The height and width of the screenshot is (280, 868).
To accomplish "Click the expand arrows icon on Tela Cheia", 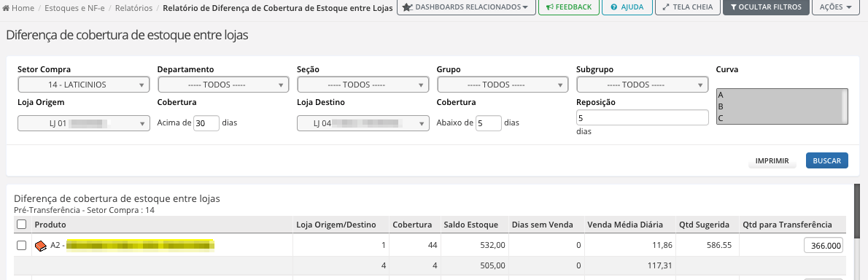I will pyautogui.click(x=667, y=7).
